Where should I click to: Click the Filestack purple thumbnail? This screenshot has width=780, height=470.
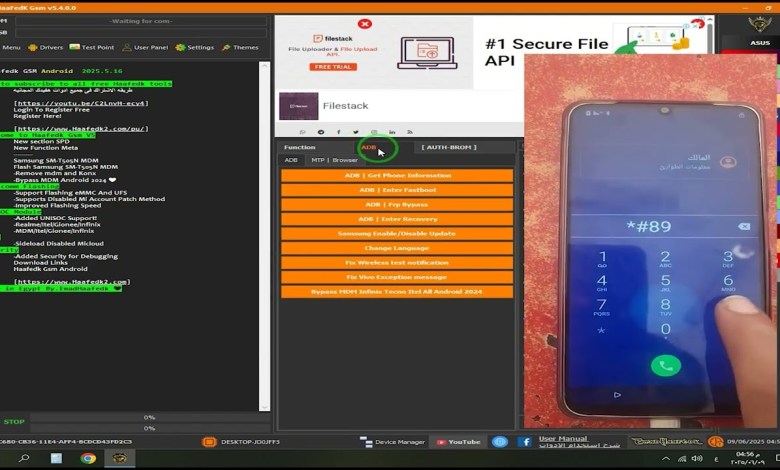[x=298, y=106]
